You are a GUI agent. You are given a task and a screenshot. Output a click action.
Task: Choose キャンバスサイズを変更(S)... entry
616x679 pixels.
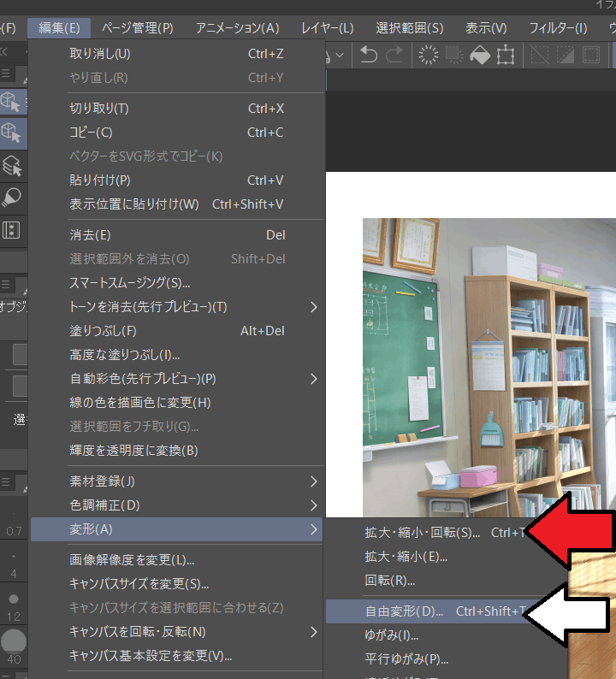177,584
